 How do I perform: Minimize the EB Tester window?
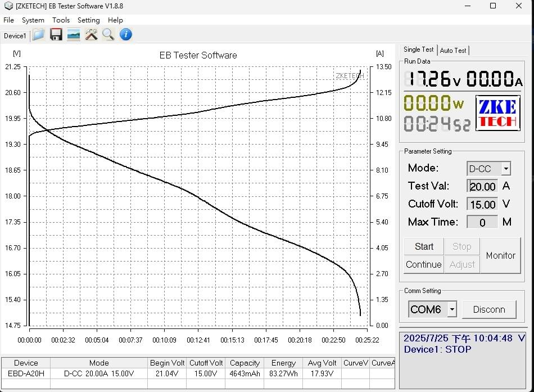[468, 6]
